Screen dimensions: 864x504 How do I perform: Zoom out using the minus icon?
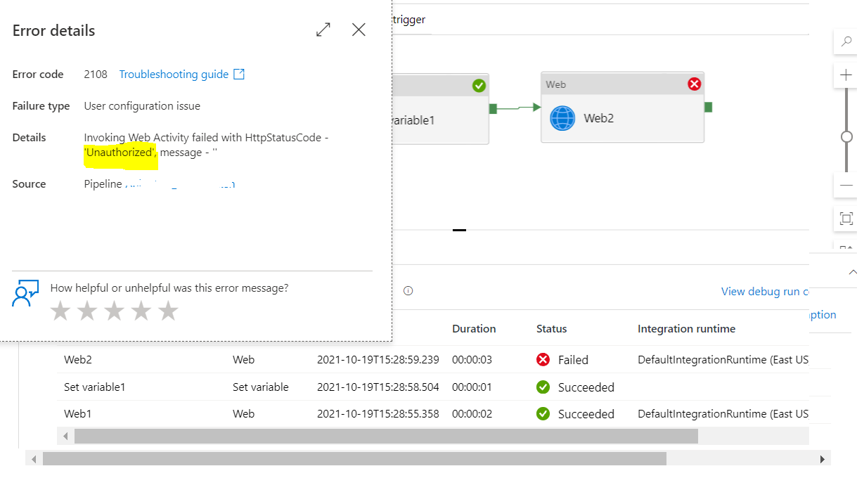[846, 185]
